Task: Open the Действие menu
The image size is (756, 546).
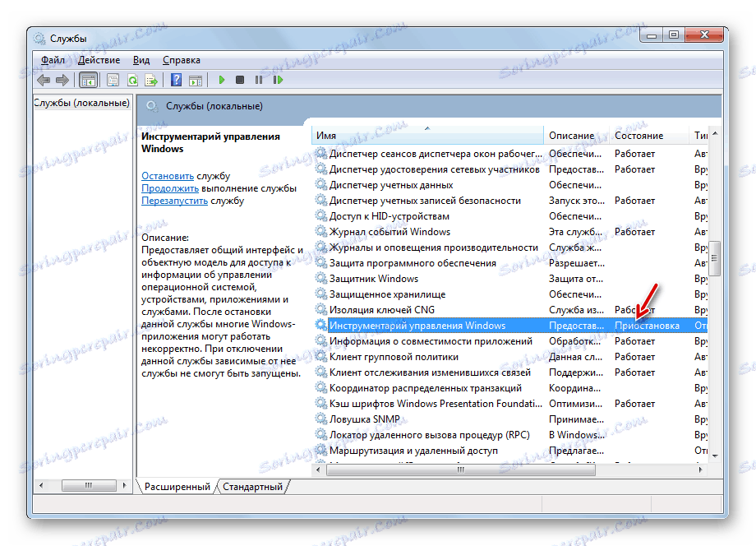Action: [99, 60]
